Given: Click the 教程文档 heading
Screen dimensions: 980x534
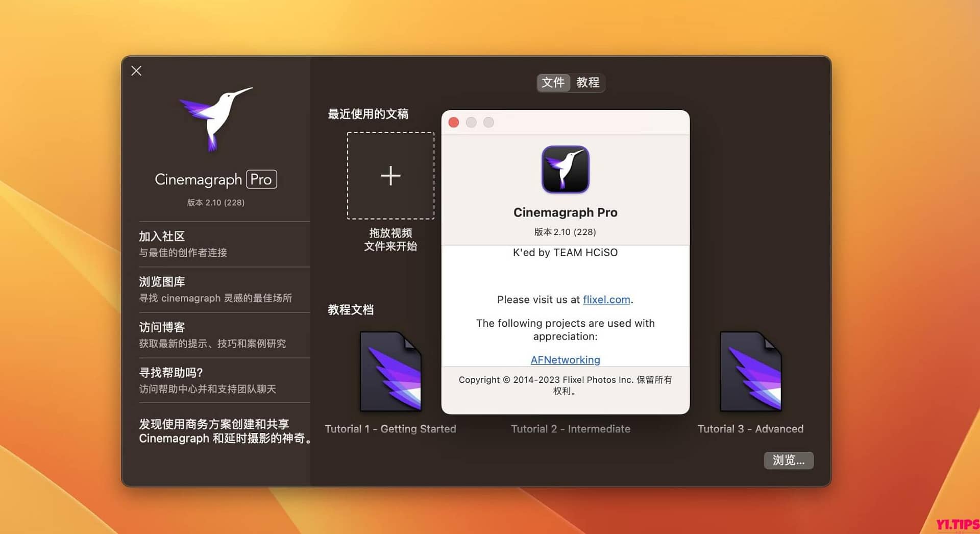Looking at the screenshot, I should coord(351,309).
